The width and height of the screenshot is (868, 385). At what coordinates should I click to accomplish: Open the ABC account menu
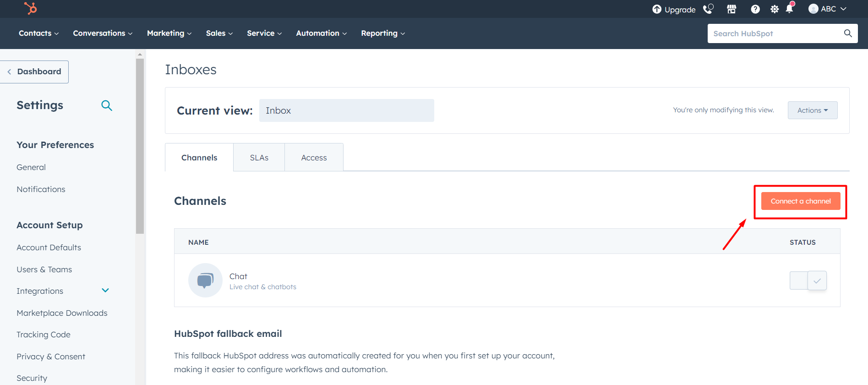tap(827, 9)
